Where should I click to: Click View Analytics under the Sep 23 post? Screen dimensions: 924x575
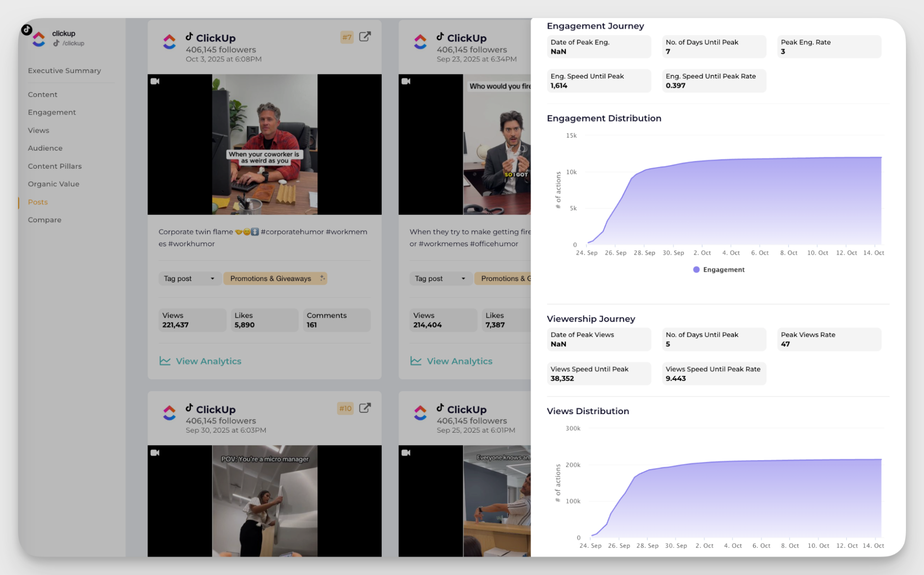(459, 361)
